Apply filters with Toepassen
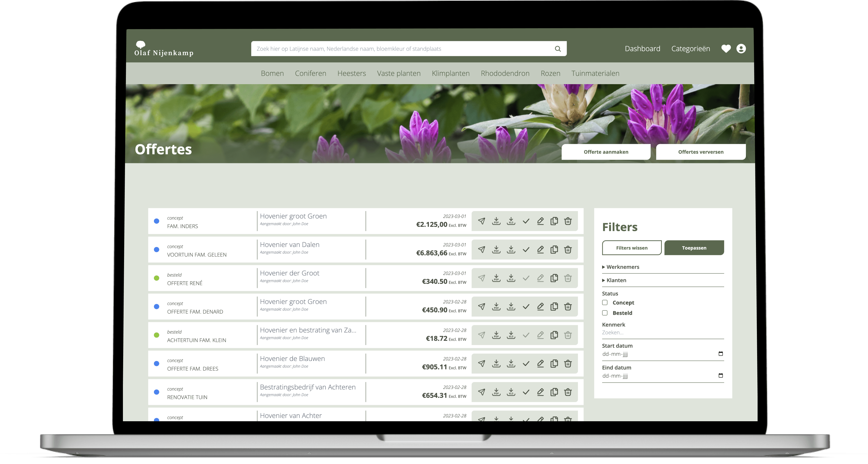 tap(694, 248)
